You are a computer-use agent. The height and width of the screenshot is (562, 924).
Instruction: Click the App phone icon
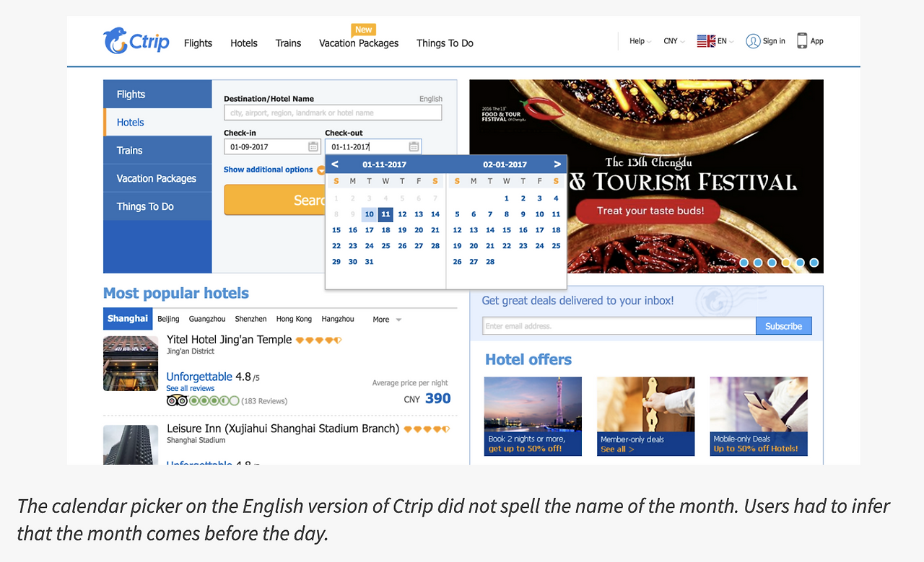802,41
